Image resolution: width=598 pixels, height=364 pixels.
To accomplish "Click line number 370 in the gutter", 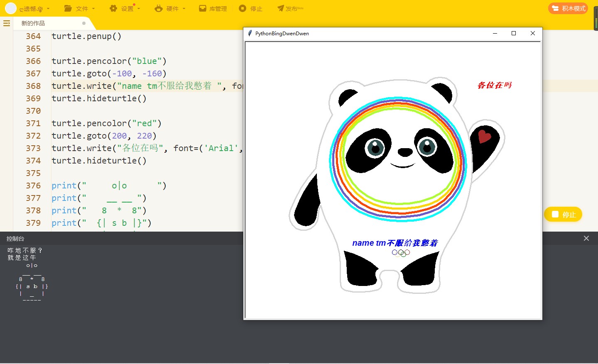I will pos(33,111).
